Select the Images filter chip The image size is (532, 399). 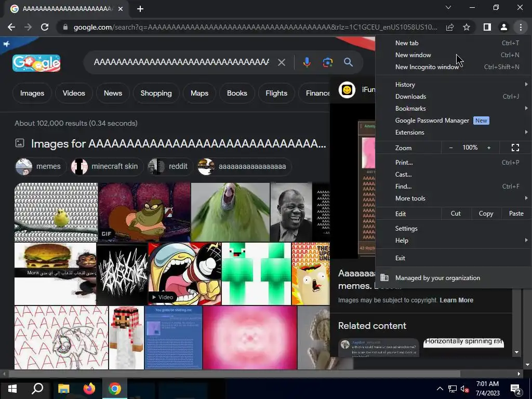coord(32,93)
